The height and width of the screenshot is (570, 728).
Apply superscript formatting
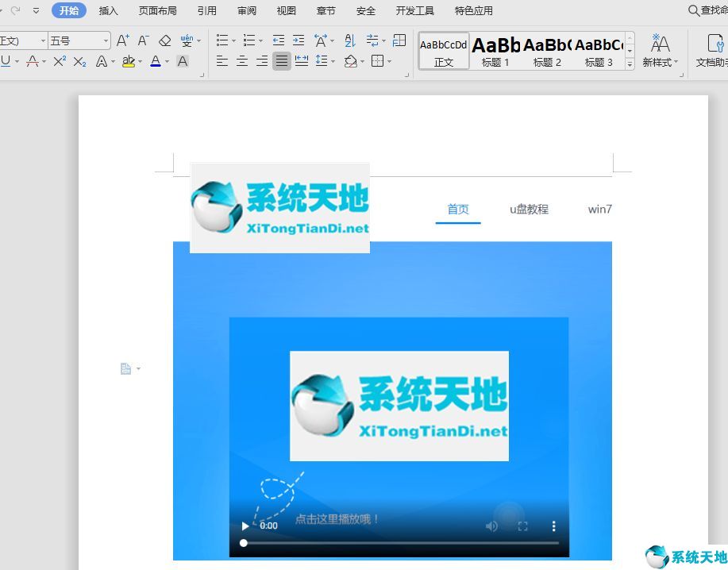[60, 61]
